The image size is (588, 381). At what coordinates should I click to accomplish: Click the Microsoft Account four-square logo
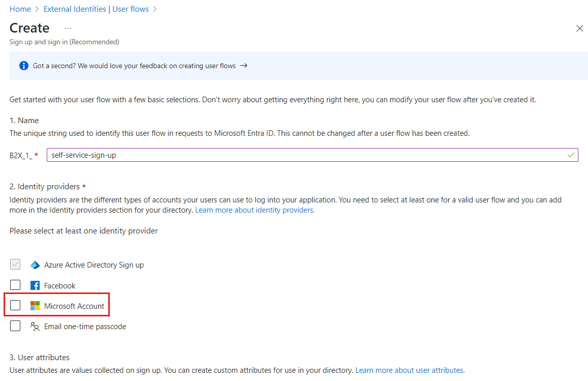35,305
